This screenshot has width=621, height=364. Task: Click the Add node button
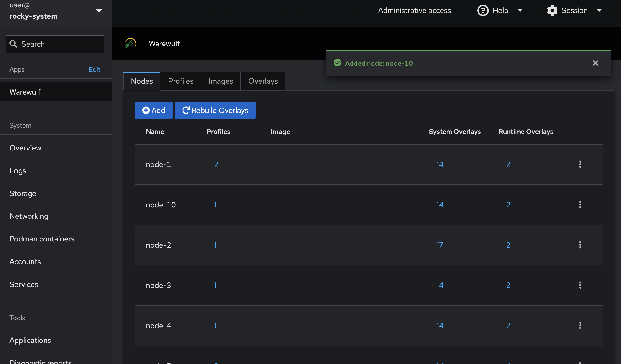coord(154,110)
